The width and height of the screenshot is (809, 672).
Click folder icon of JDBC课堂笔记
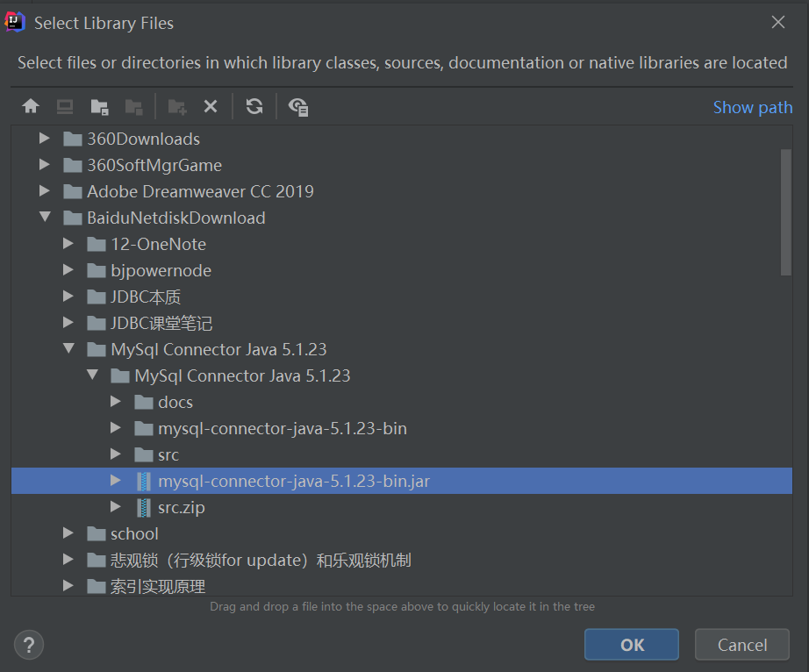[96, 323]
